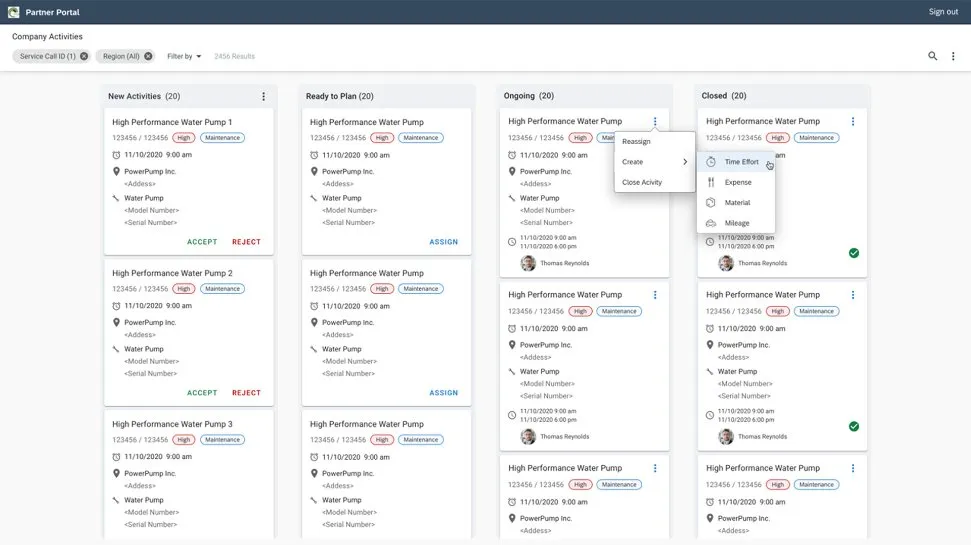This screenshot has width=971, height=545.
Task: Open the Filter by dropdown
Action: coord(184,56)
